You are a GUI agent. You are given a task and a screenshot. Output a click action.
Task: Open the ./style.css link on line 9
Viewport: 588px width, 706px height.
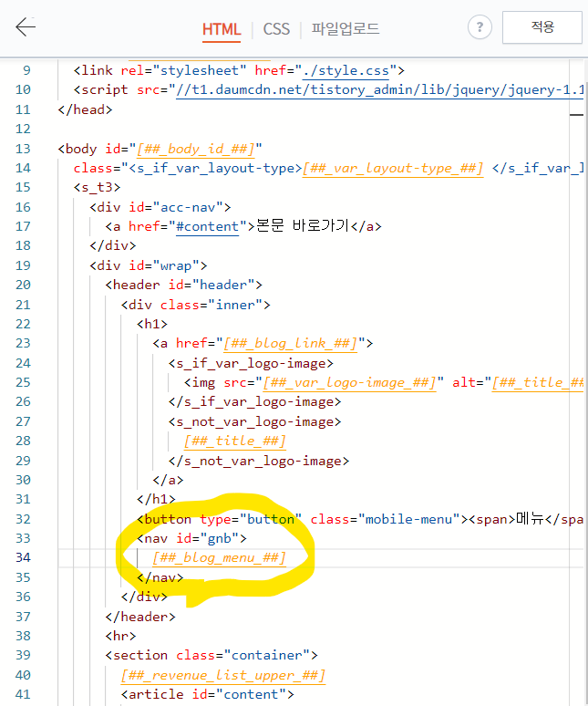pos(346,70)
